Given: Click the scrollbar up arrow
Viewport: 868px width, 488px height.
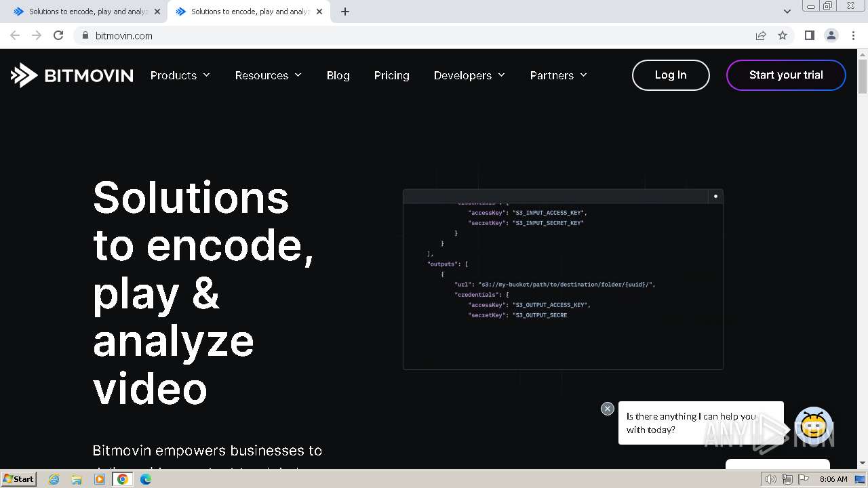Looking at the screenshot, I should click(863, 54).
